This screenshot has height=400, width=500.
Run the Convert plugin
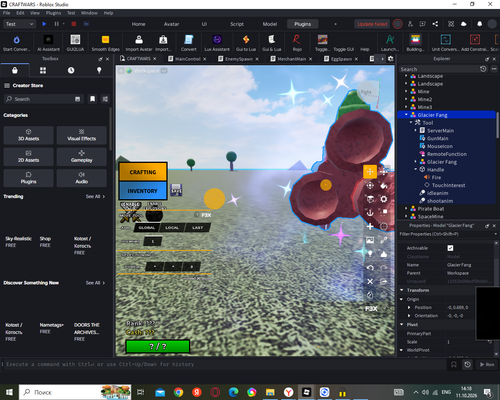tap(189, 43)
